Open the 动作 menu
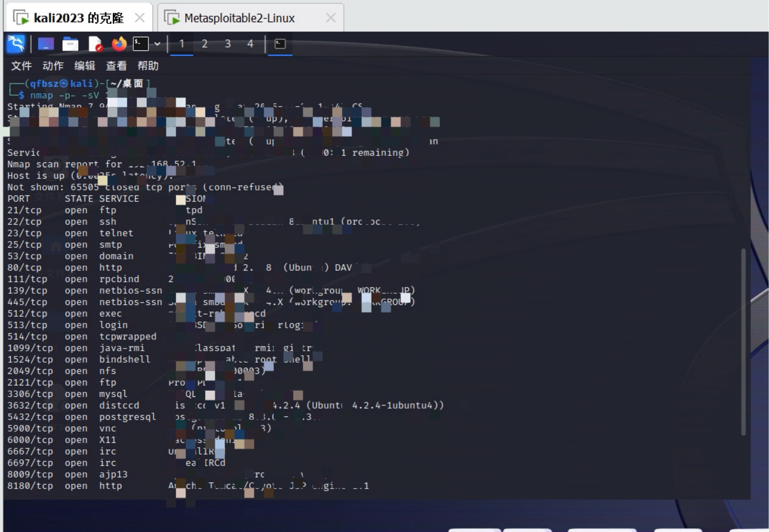769x532 pixels. click(x=53, y=66)
